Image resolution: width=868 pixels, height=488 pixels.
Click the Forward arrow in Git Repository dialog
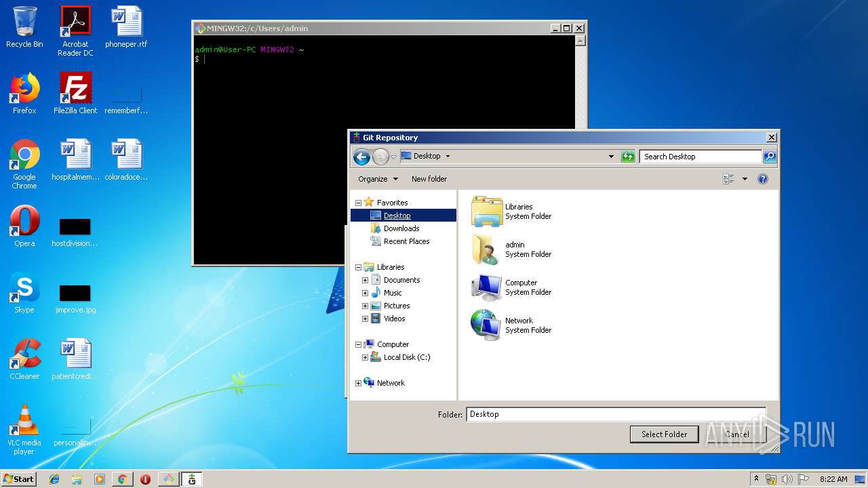click(x=380, y=157)
